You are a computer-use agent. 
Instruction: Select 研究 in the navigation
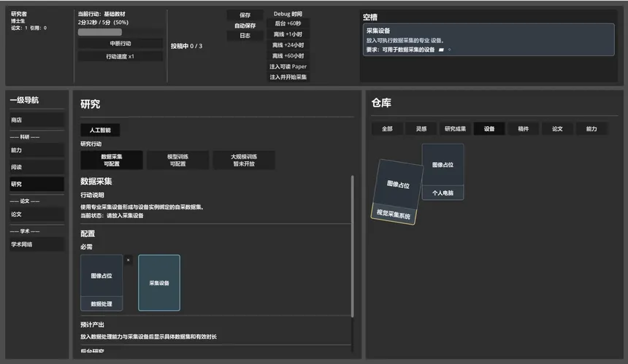tap(37, 184)
